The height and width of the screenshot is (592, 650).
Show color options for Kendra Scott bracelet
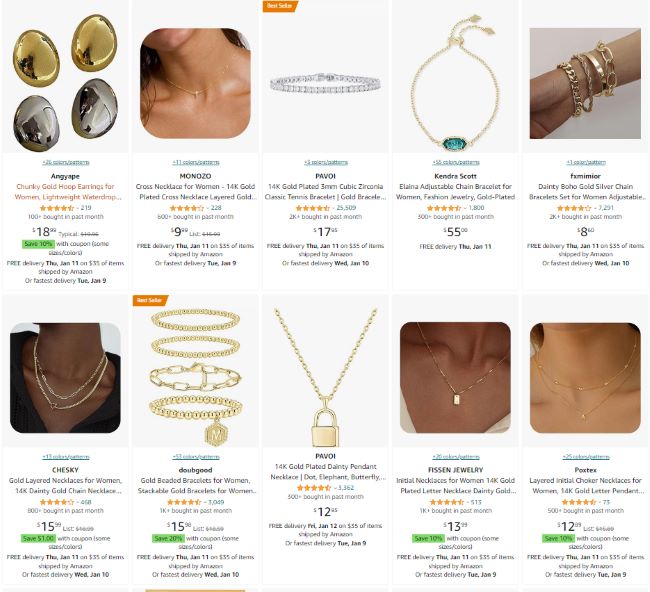456,162
